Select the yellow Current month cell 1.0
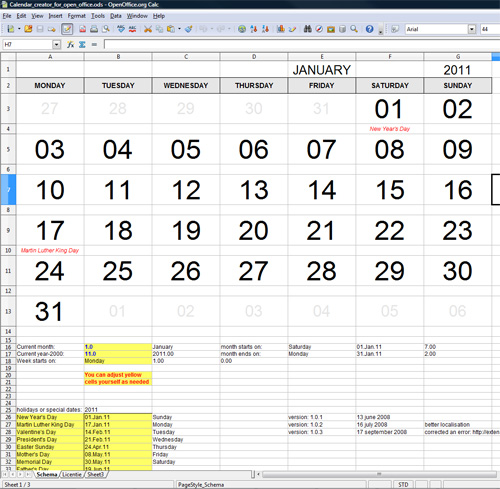 tap(118, 347)
